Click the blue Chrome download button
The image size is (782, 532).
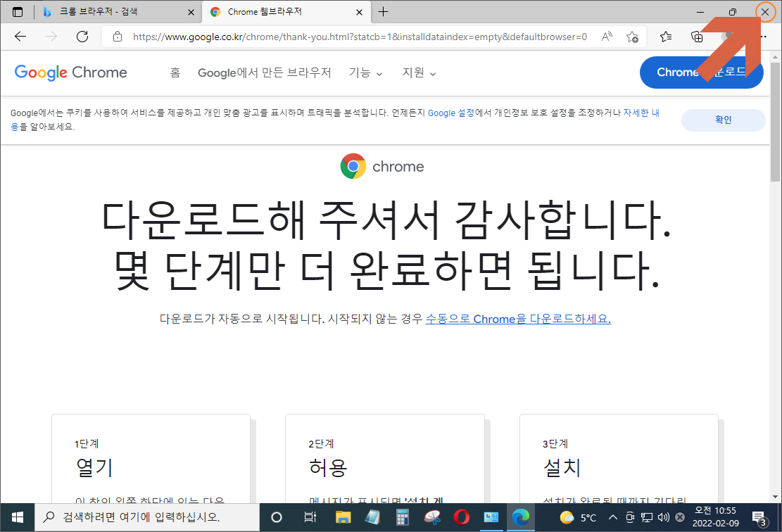point(701,72)
